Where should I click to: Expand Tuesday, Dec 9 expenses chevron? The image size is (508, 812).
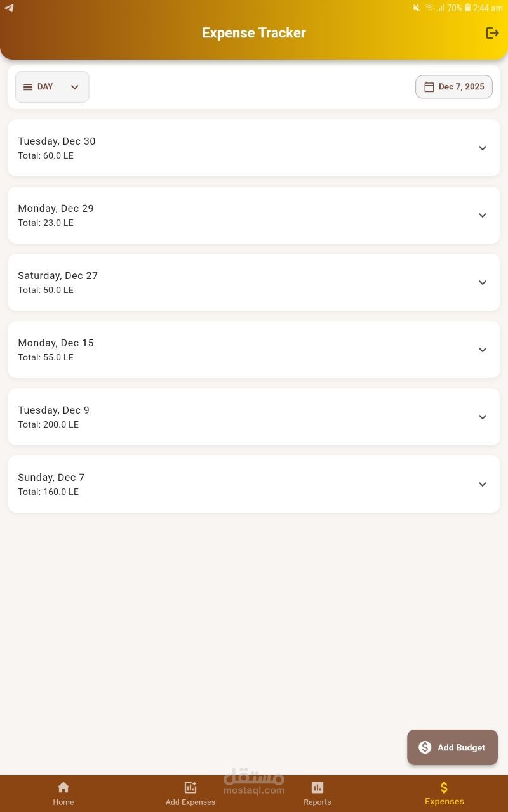[483, 417]
